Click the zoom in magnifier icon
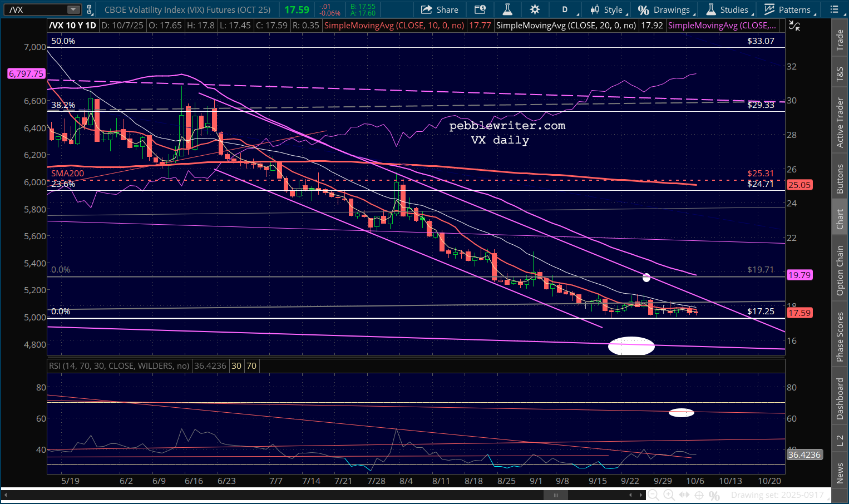This screenshot has height=504, width=849. tap(669, 495)
